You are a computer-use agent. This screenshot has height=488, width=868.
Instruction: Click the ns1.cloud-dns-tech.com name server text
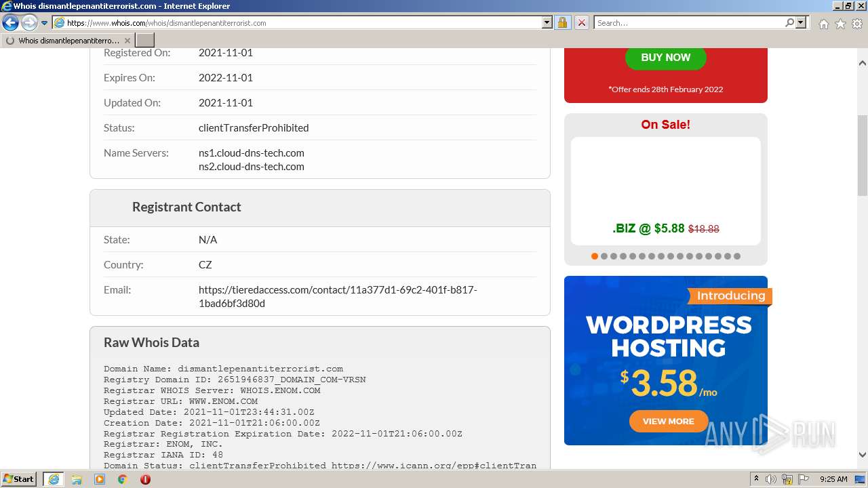click(x=252, y=152)
